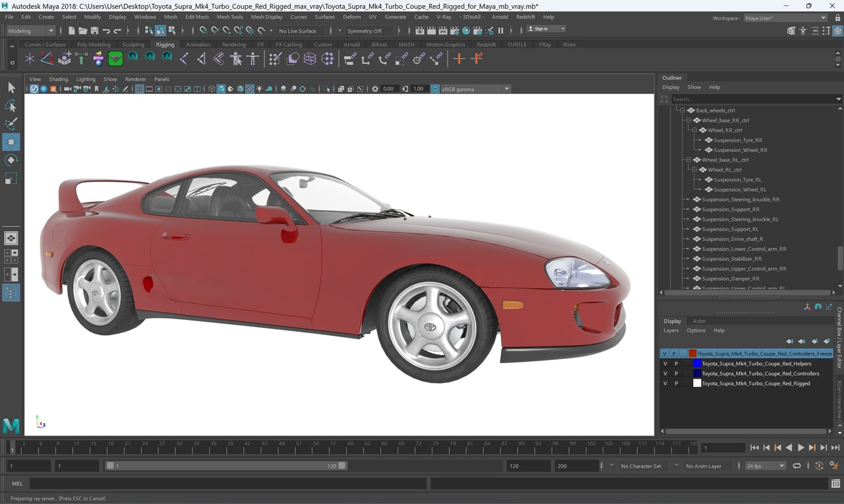Click the green shelf icon
Image resolution: width=844 pixels, height=504 pixels.
[115, 59]
